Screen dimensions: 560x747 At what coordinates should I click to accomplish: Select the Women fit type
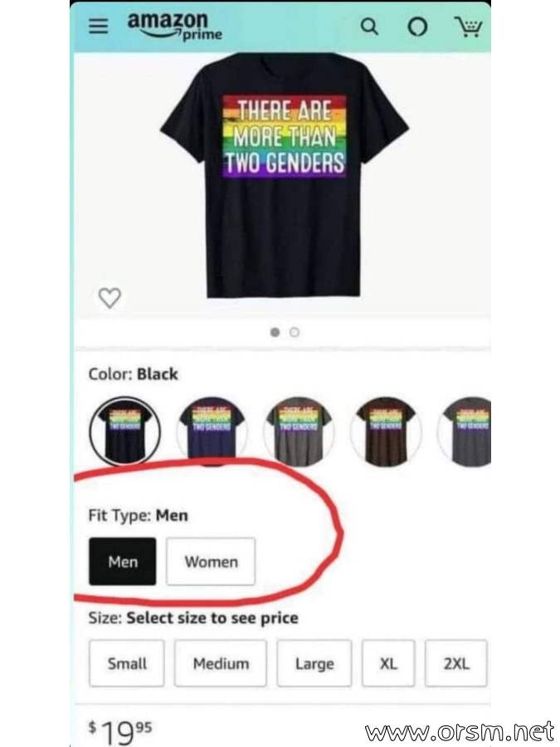pos(211,561)
